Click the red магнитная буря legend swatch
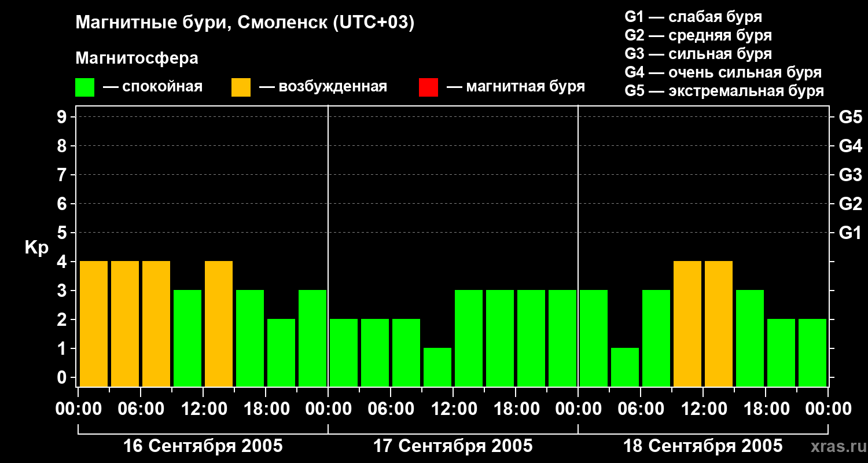868x463 pixels. pos(428,87)
